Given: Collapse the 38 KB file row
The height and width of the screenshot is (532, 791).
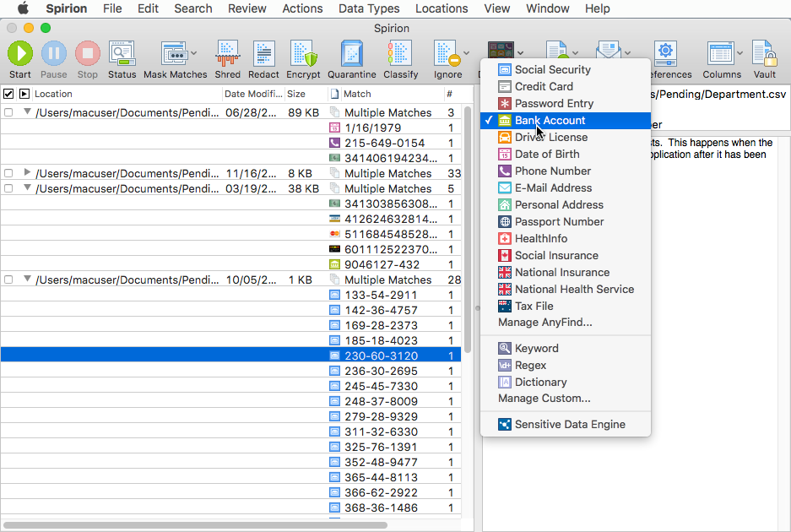Looking at the screenshot, I should (27, 187).
